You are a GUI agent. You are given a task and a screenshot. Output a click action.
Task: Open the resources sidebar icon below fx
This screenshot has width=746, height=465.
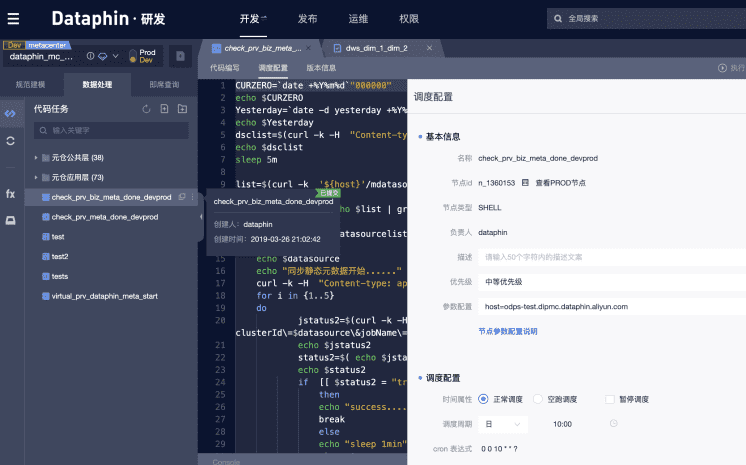[10, 220]
